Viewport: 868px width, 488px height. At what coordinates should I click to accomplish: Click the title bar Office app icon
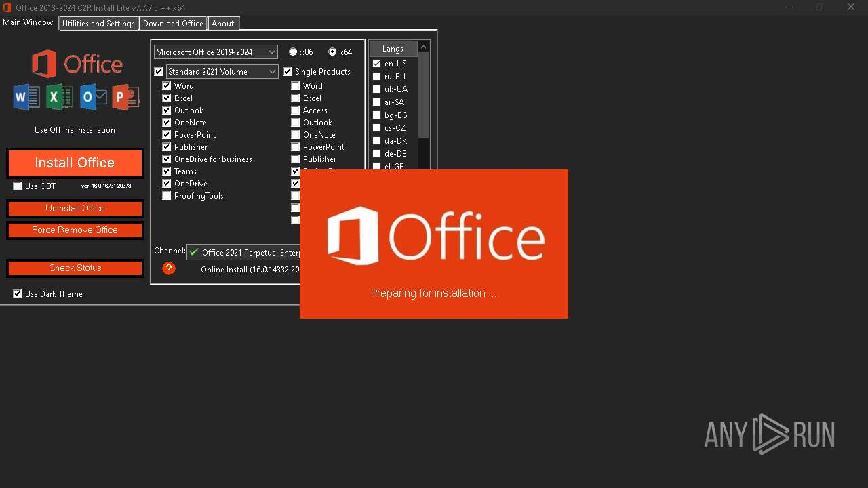(x=7, y=7)
